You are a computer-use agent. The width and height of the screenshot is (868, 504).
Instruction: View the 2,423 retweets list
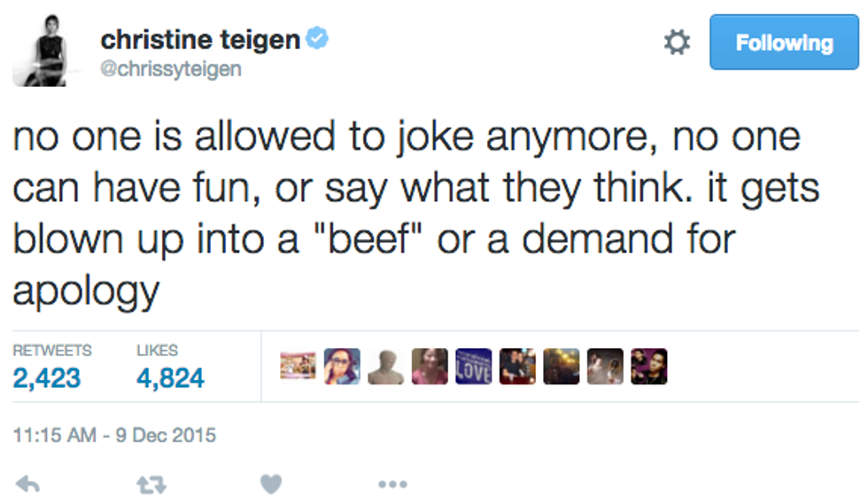coord(47,378)
